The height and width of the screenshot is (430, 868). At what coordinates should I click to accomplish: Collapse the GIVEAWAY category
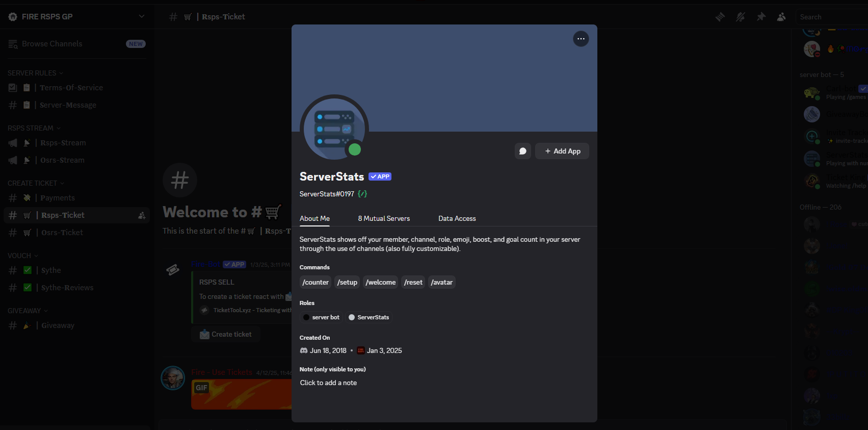coord(28,311)
